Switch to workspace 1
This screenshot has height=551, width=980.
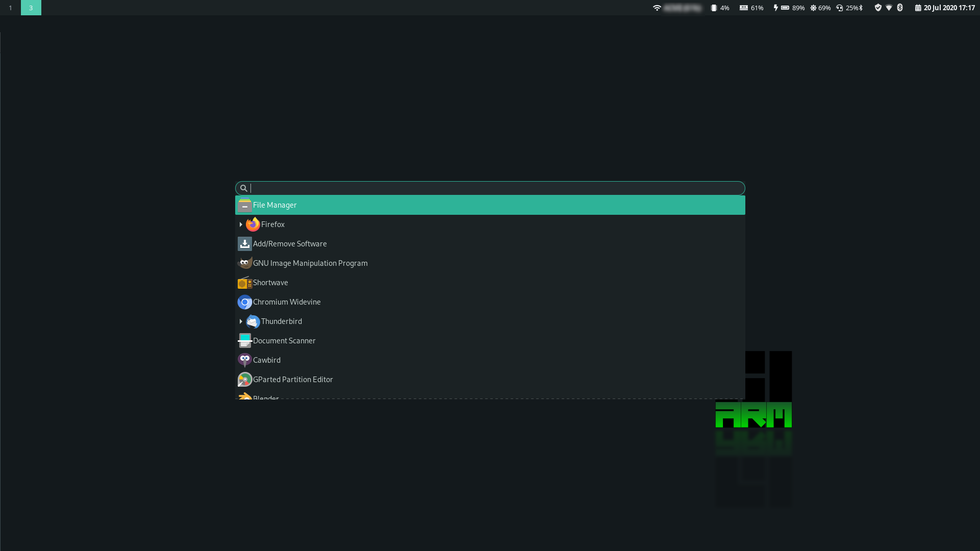(x=10, y=8)
